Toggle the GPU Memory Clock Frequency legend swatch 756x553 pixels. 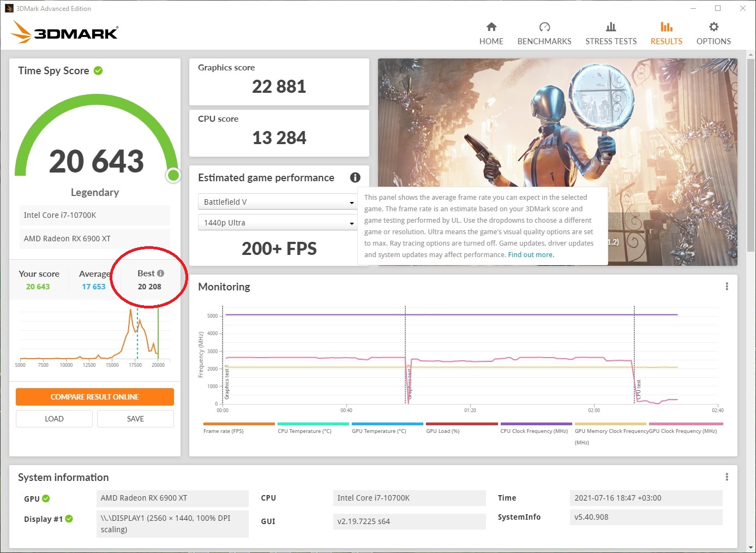point(610,424)
